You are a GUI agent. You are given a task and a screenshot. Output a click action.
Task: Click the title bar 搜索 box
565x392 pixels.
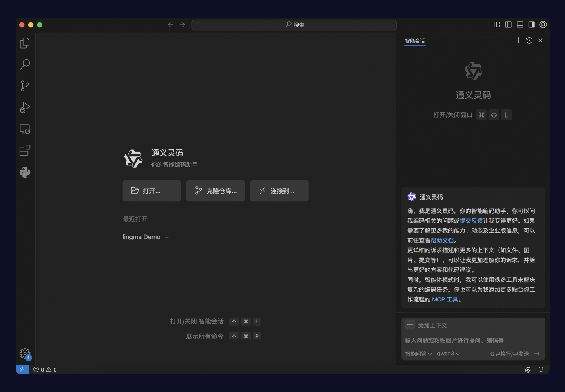point(294,25)
